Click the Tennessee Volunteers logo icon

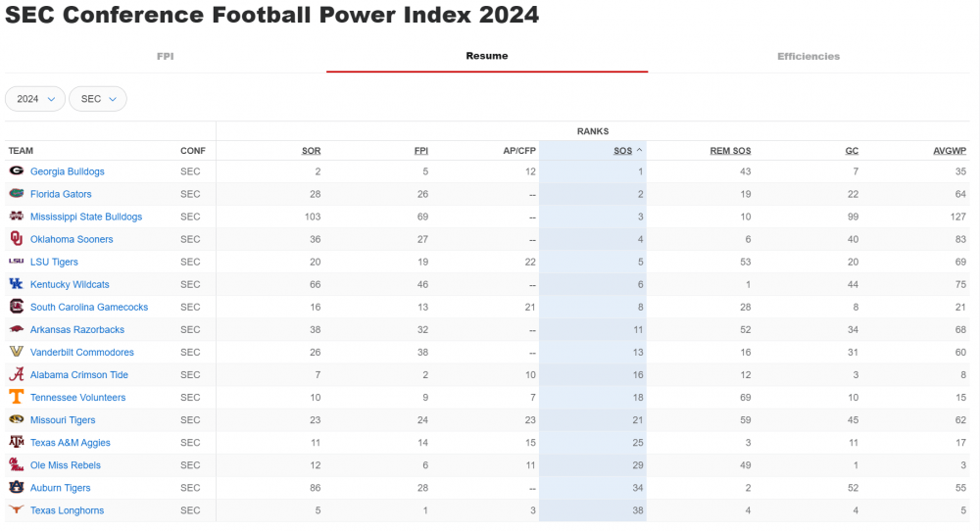click(x=17, y=398)
